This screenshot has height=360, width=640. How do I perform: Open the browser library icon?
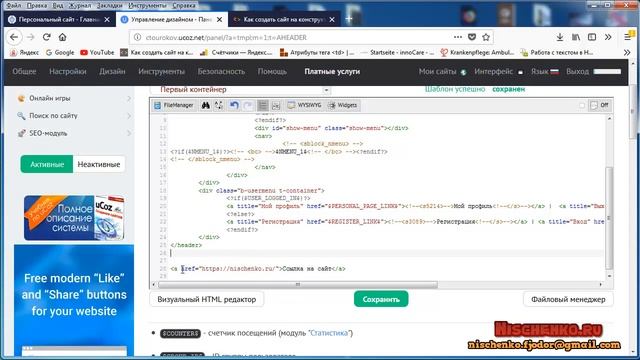pyautogui.click(x=576, y=37)
